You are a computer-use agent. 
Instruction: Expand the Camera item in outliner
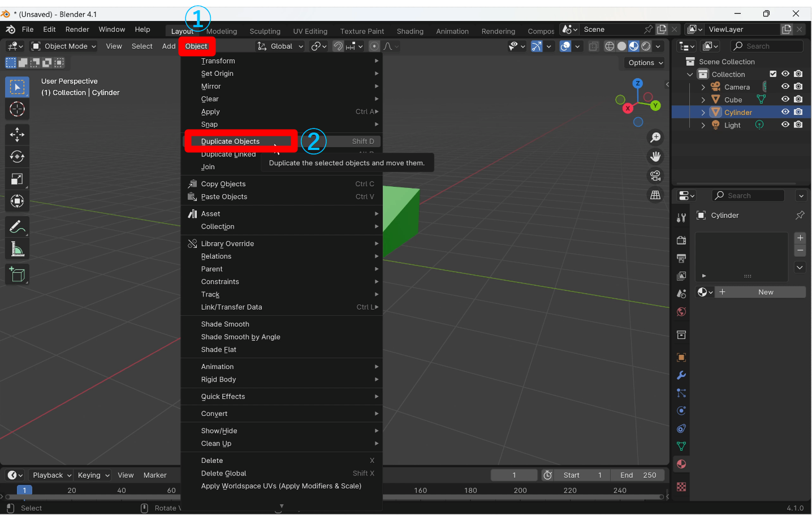pos(703,87)
